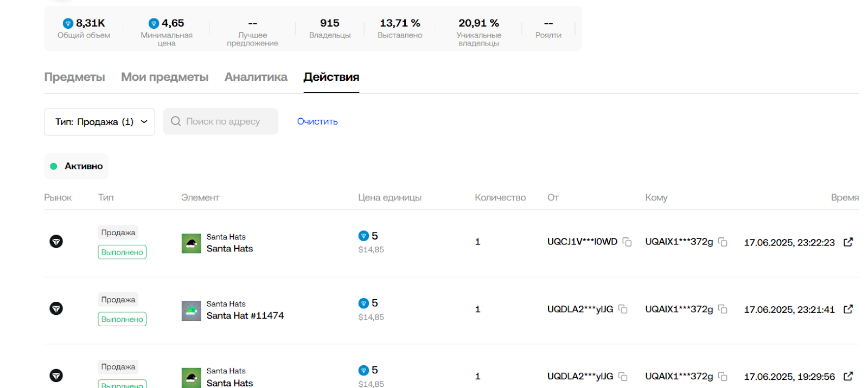Click the Время column header

click(845, 198)
